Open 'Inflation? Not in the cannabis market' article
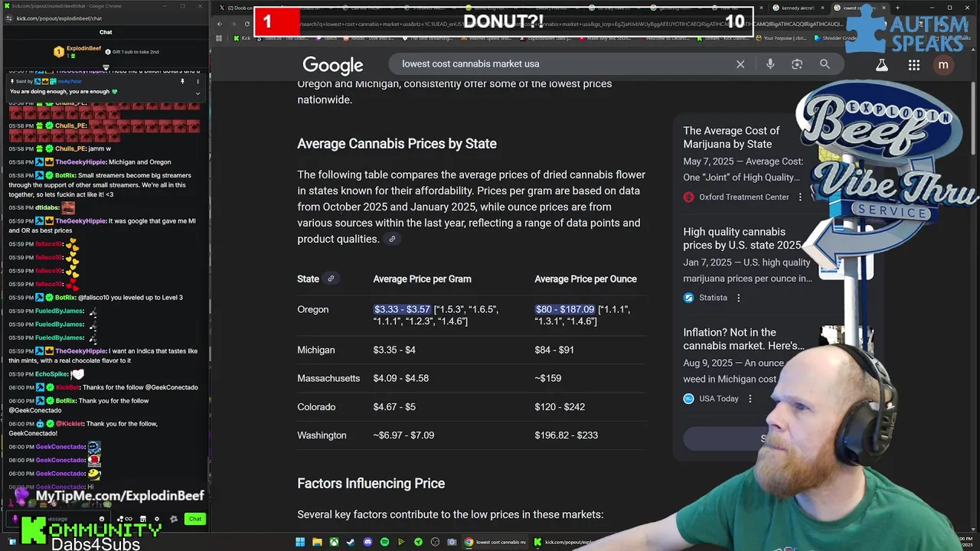 click(743, 339)
